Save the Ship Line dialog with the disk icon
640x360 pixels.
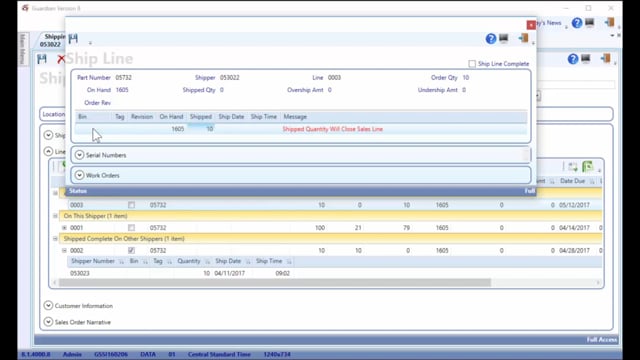tap(73, 38)
